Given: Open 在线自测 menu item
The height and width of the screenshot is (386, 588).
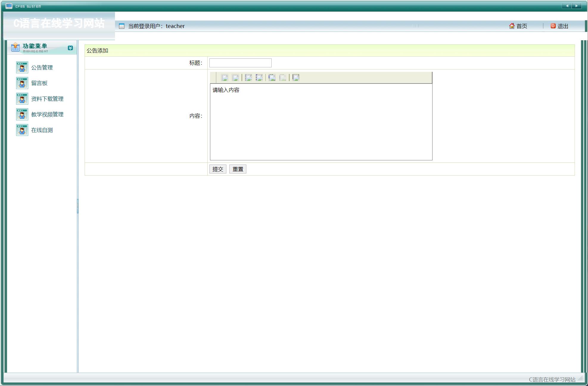Looking at the screenshot, I should click(x=42, y=130).
